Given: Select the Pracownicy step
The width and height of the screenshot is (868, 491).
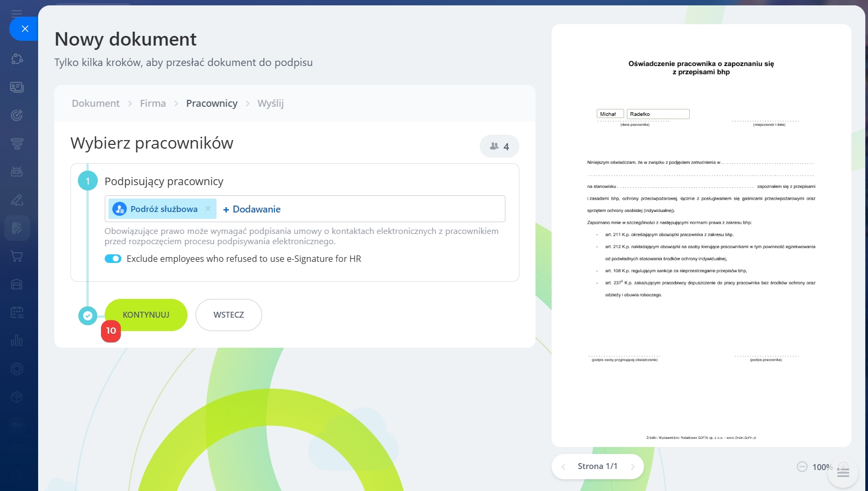Looking at the screenshot, I should coord(212,104).
